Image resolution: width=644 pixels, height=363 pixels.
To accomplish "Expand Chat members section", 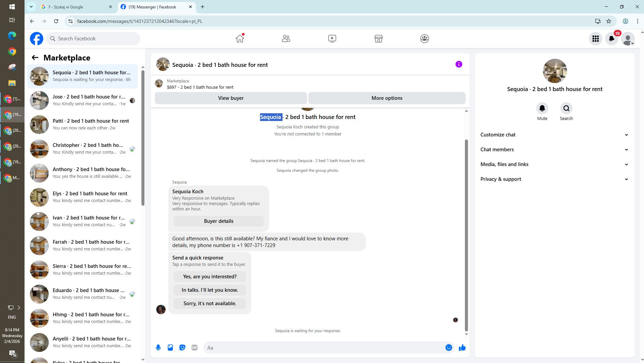I will [x=554, y=150].
